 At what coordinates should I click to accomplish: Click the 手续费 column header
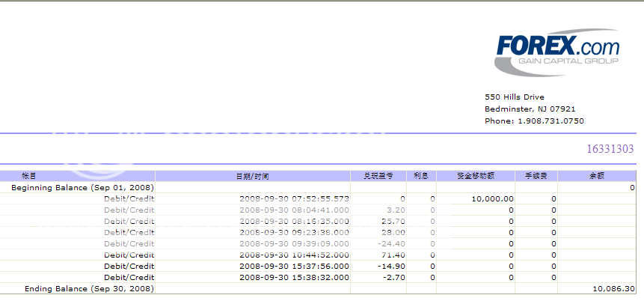(x=536, y=176)
